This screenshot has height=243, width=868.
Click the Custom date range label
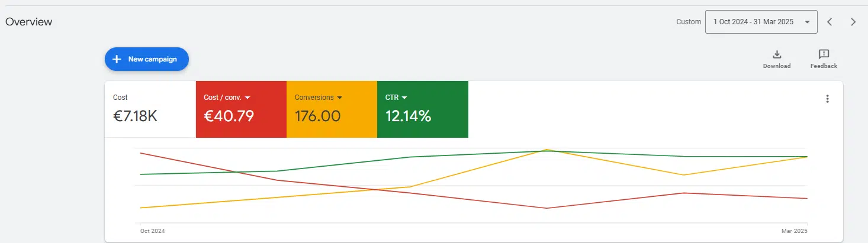click(x=688, y=22)
